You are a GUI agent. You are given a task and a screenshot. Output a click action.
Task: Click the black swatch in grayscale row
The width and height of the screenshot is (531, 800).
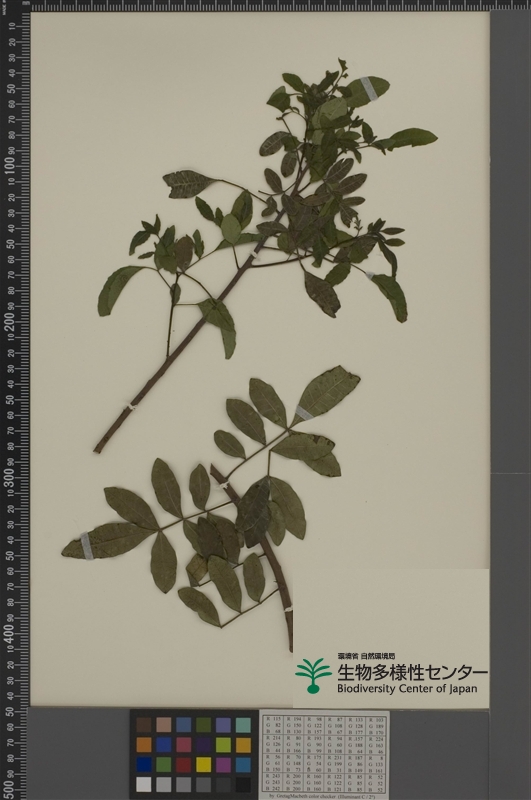pos(243,784)
